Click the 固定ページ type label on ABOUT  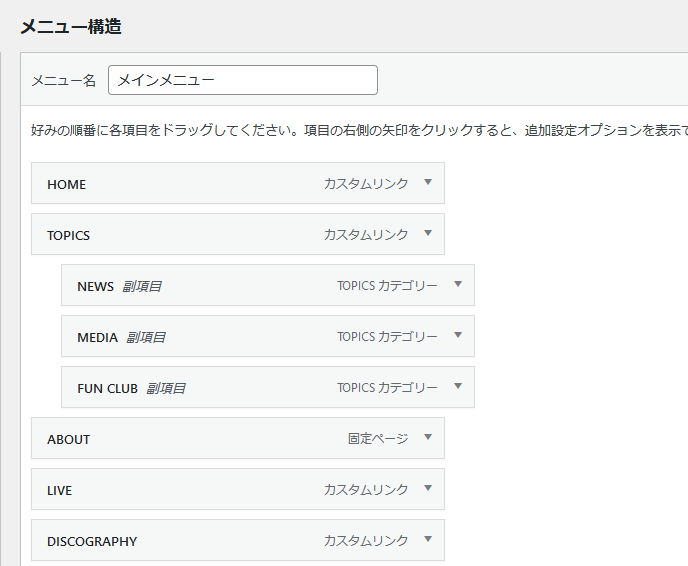click(x=378, y=439)
